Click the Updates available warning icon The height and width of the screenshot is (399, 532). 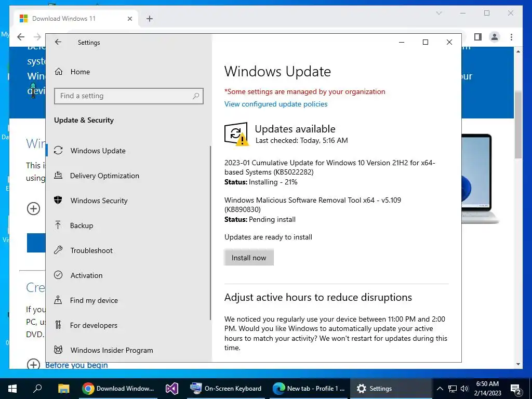pos(236,134)
